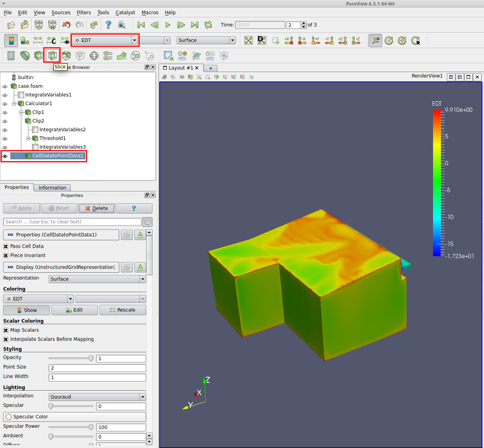Toggle Interpolate Scalars Before Mapping checkbox
This screenshot has height=448, width=484.
pyautogui.click(x=6, y=339)
